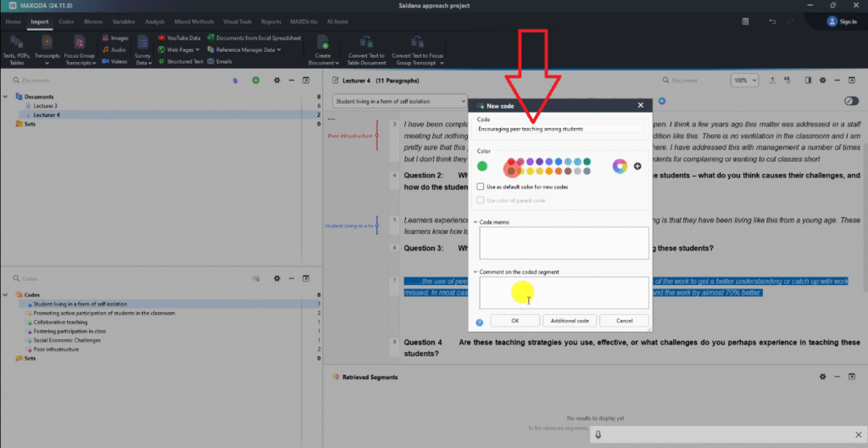Open the code selection dropdown above document
The height and width of the screenshot is (448, 868).
tap(399, 101)
